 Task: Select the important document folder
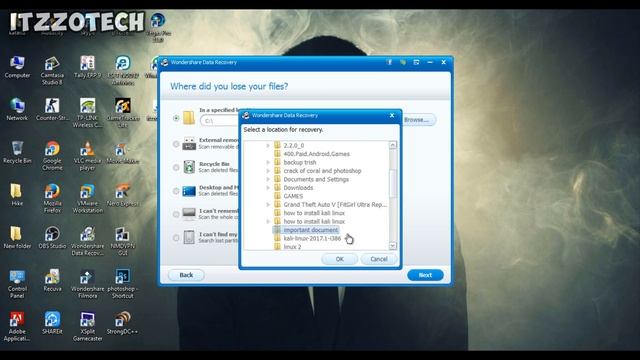pyautogui.click(x=311, y=230)
